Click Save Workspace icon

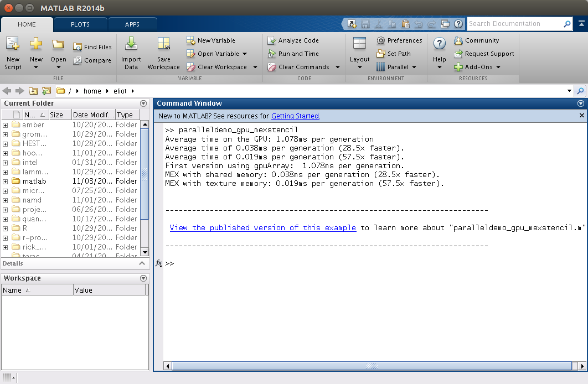tap(163, 44)
